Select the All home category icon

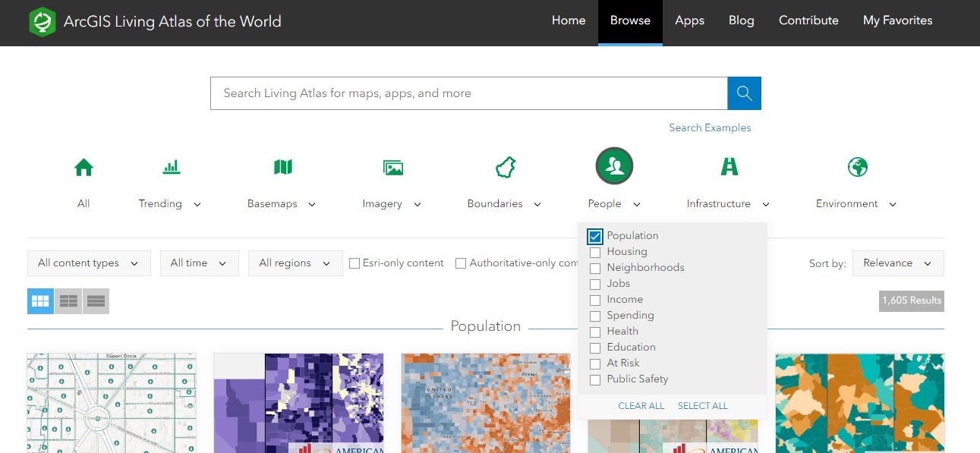point(84,167)
